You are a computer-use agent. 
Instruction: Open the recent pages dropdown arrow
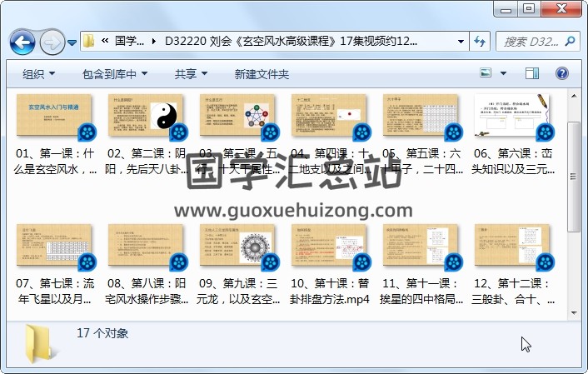point(72,42)
